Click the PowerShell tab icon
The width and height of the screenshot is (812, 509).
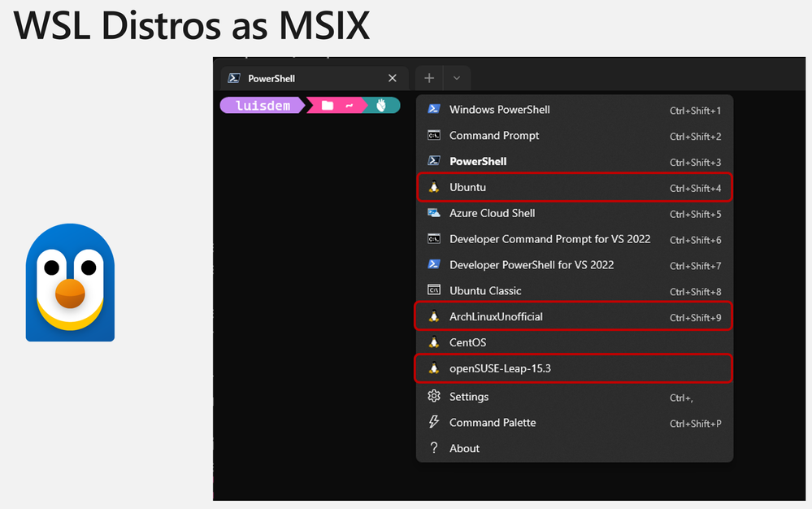(234, 78)
